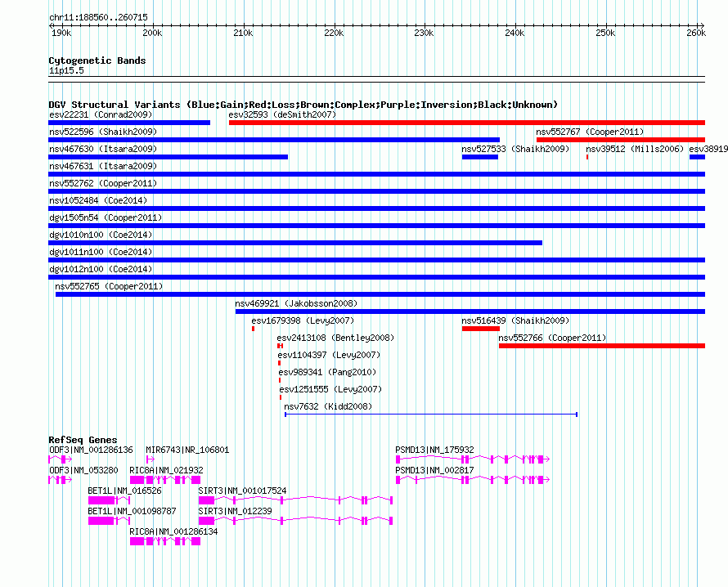Click the esv22231 (Conrad2009) blue gain bar
This screenshot has height=587, width=728.
pos(129,123)
